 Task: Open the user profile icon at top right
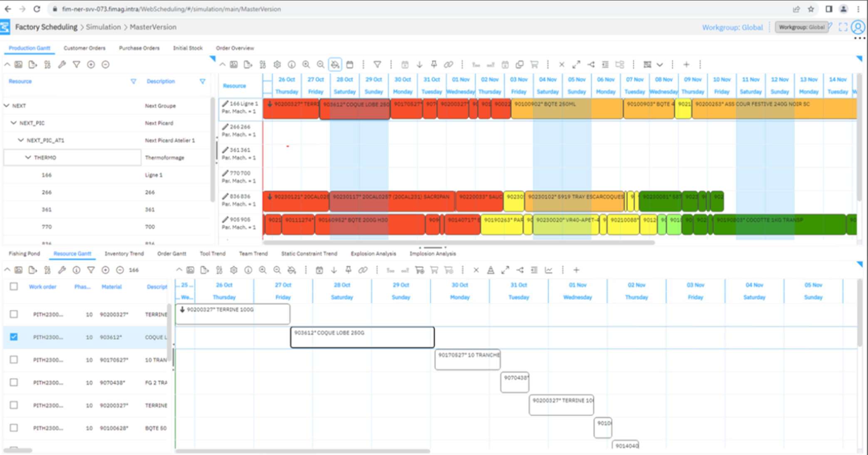(858, 27)
